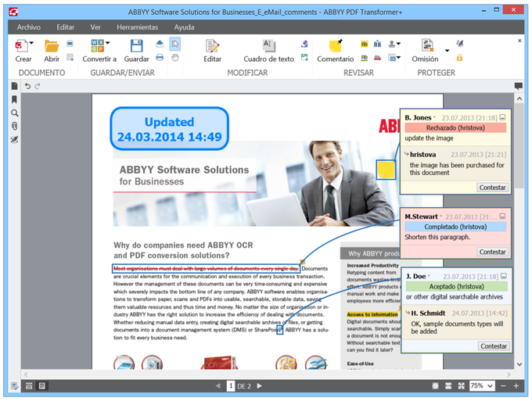Toggle the hand pan tool
532x401 pixels.
tap(174, 58)
